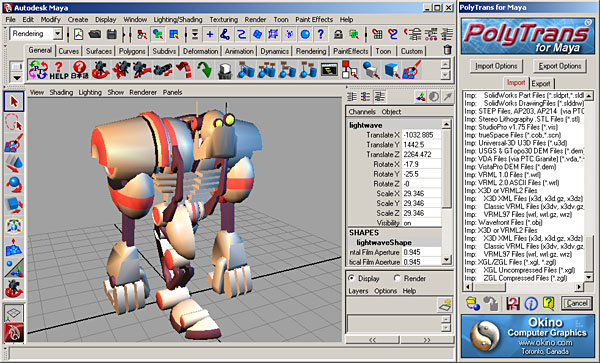The width and height of the screenshot is (600, 363).
Task: Expand the shelf options down arrow
Action: point(16,78)
